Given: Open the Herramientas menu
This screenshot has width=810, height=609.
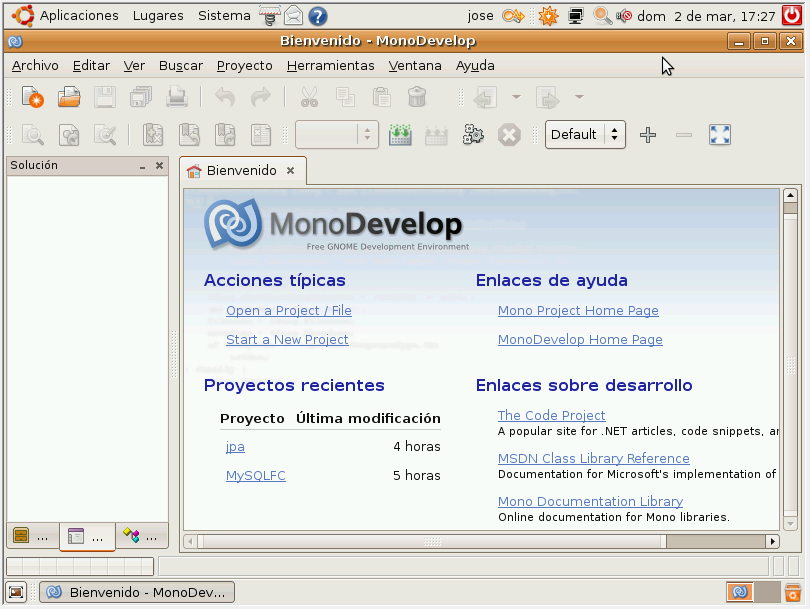Looking at the screenshot, I should [331, 66].
